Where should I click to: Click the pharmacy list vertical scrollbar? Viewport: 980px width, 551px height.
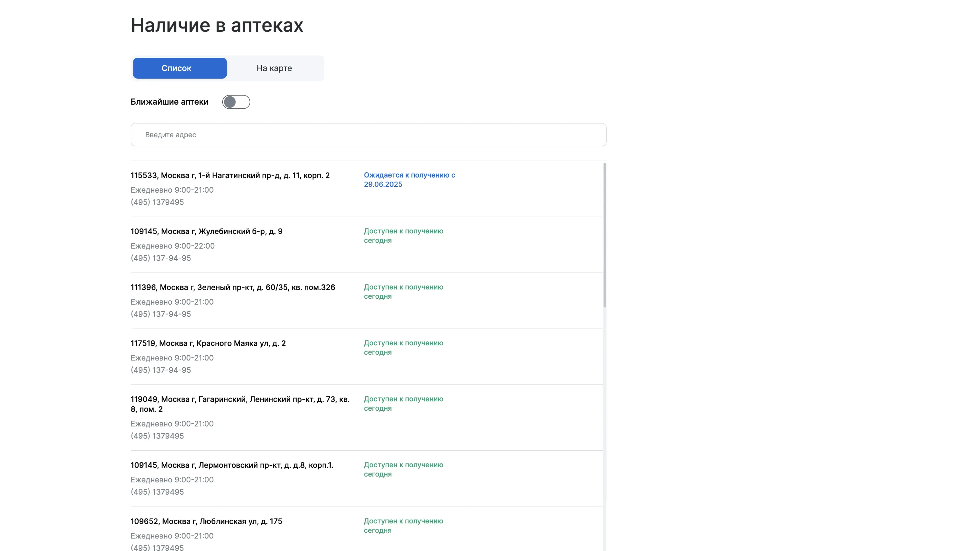click(605, 235)
